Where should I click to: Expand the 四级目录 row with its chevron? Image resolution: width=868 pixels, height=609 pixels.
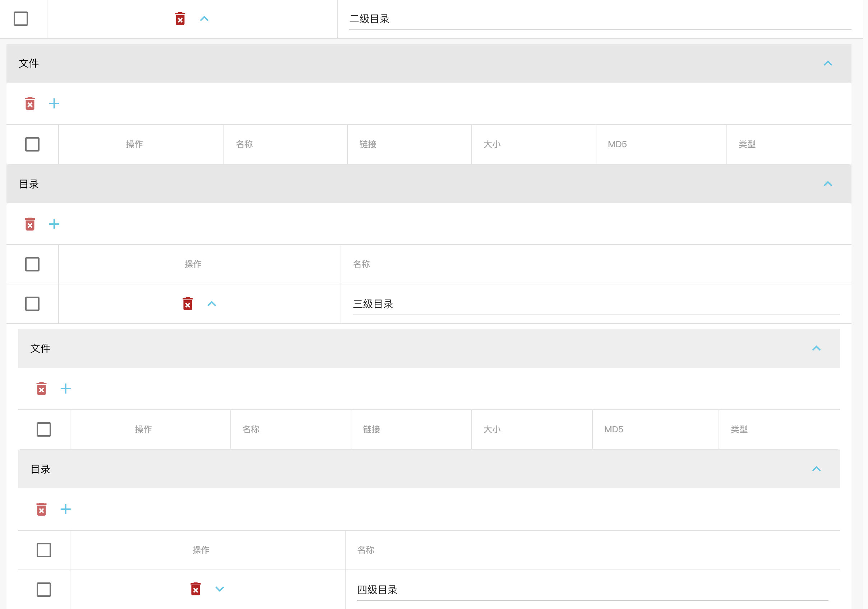[220, 589]
